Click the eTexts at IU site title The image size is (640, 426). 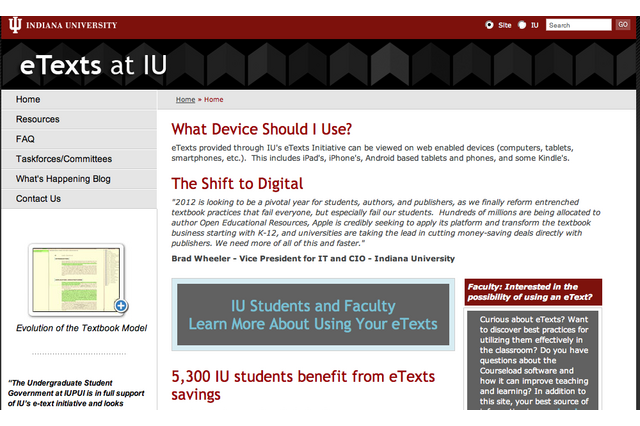pos(93,66)
